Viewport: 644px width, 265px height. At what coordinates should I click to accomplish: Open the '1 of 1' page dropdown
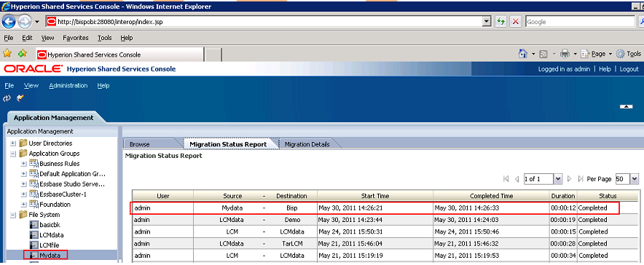pyautogui.click(x=558, y=179)
